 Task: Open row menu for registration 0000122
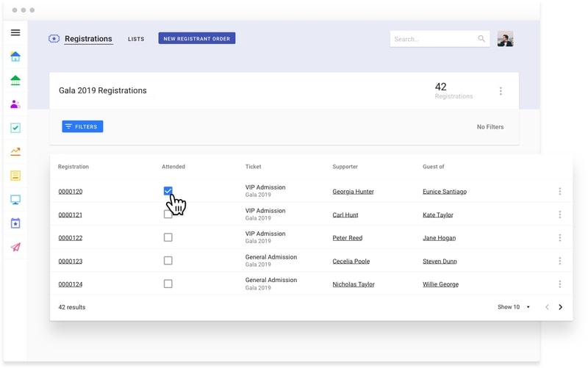pos(560,238)
